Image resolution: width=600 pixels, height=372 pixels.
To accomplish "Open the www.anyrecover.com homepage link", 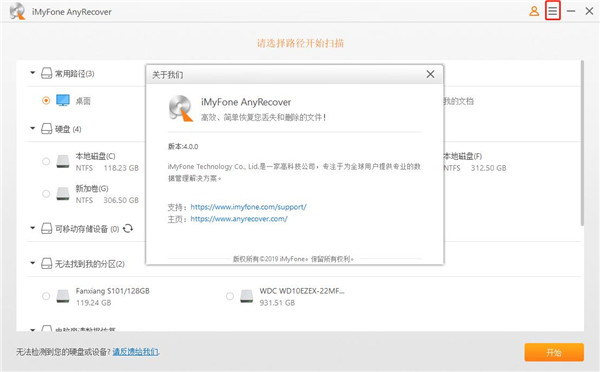I will click(x=239, y=219).
